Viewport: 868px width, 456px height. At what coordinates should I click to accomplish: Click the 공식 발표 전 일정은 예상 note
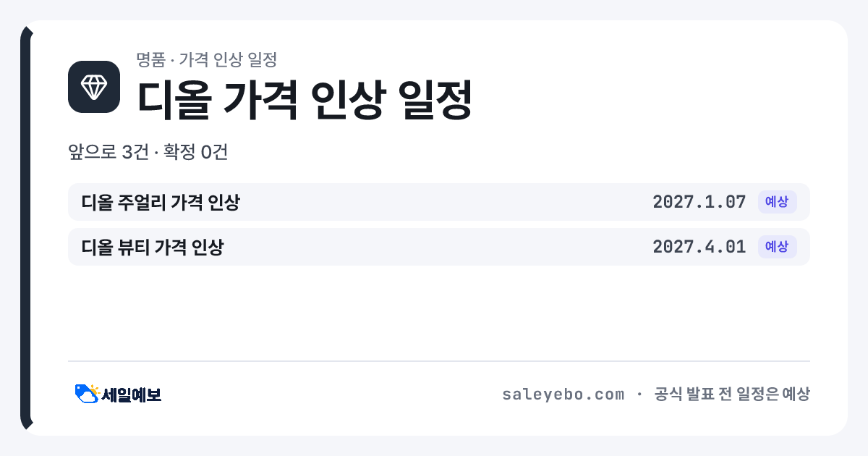point(732,394)
